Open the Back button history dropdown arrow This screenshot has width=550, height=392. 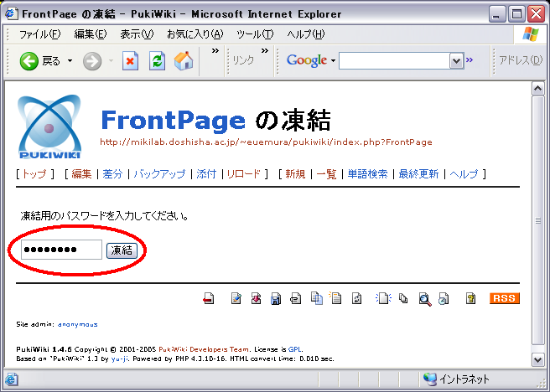click(x=70, y=61)
